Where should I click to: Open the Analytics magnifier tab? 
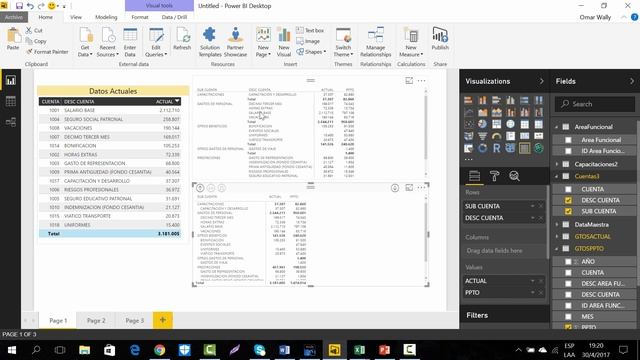(x=514, y=176)
